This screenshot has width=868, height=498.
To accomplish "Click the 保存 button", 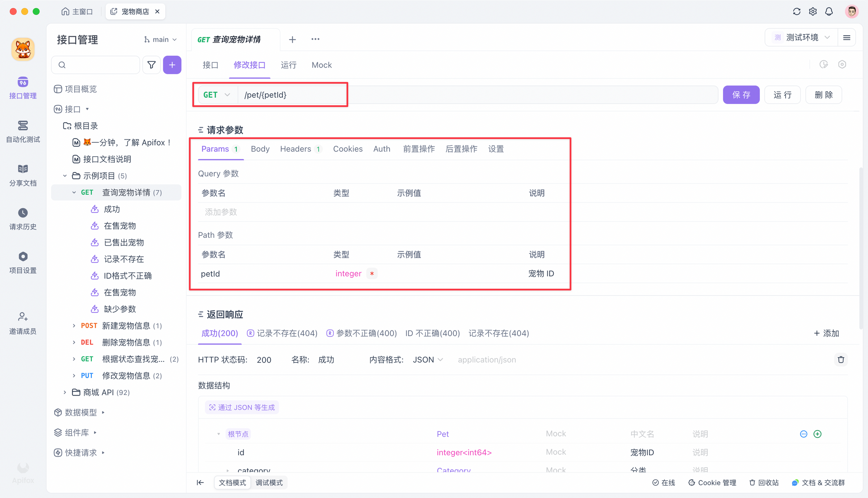I will pos(741,94).
